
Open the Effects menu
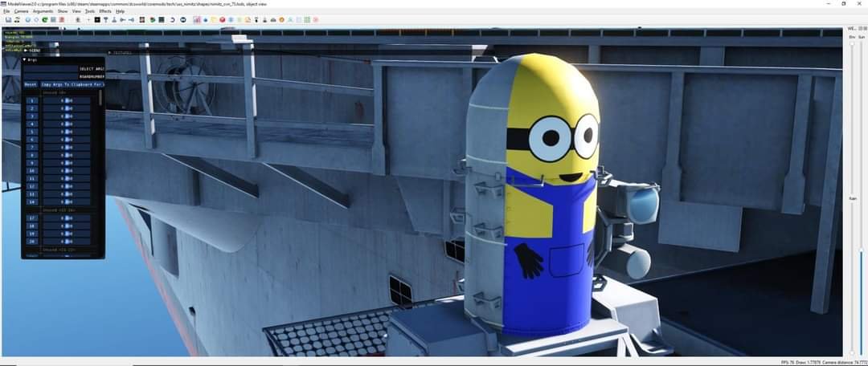[105, 11]
